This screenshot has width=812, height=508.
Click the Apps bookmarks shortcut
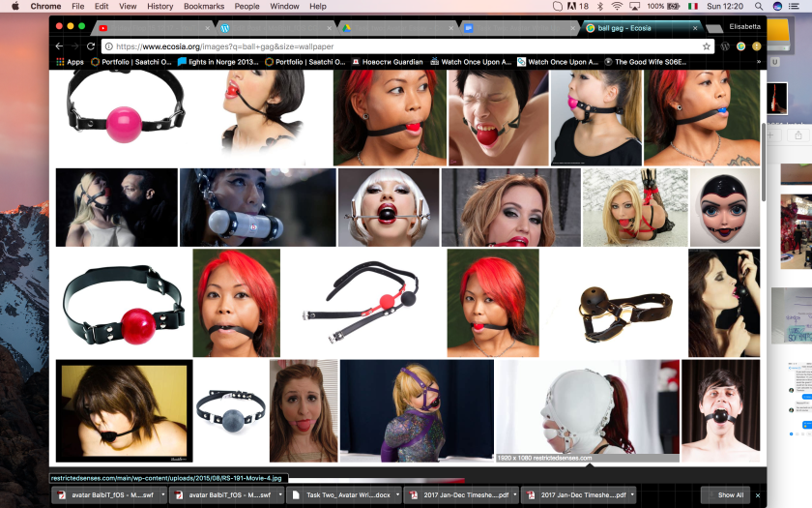point(70,62)
